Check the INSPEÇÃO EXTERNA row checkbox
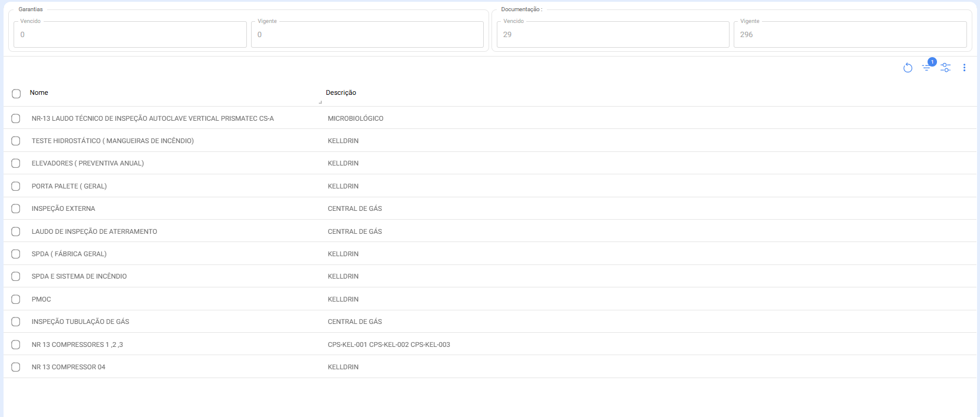 pos(16,208)
